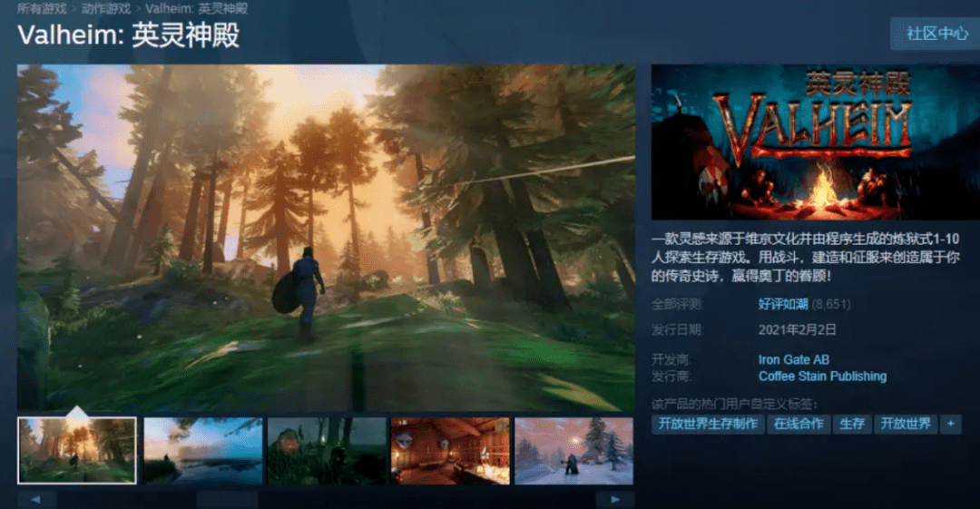
Task: Add a tag with the plus button
Action: (x=951, y=424)
